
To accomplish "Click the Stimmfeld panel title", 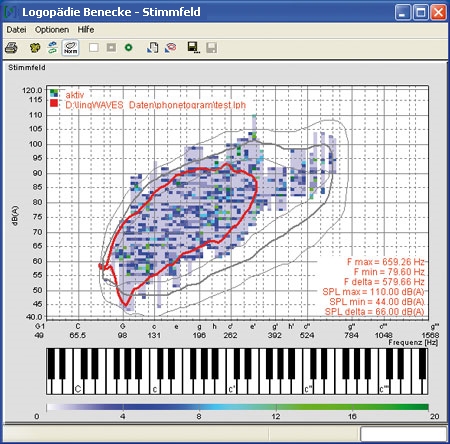I will [27, 68].
